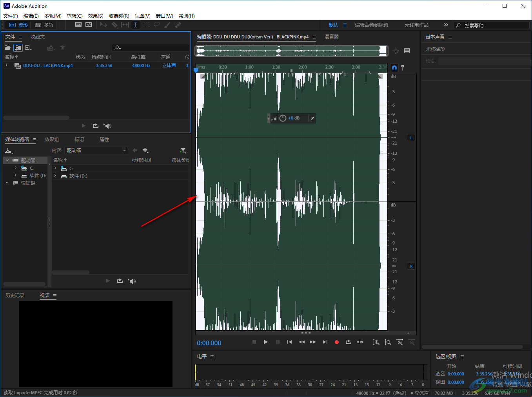Toggle snapping magnet icon on timeline

pos(394,68)
